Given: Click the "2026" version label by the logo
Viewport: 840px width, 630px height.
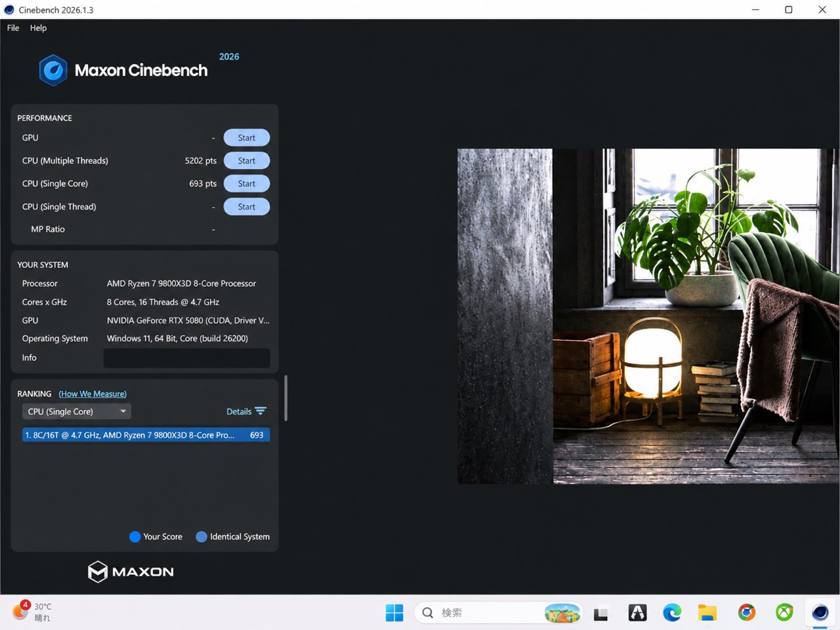Looking at the screenshot, I should [x=229, y=56].
